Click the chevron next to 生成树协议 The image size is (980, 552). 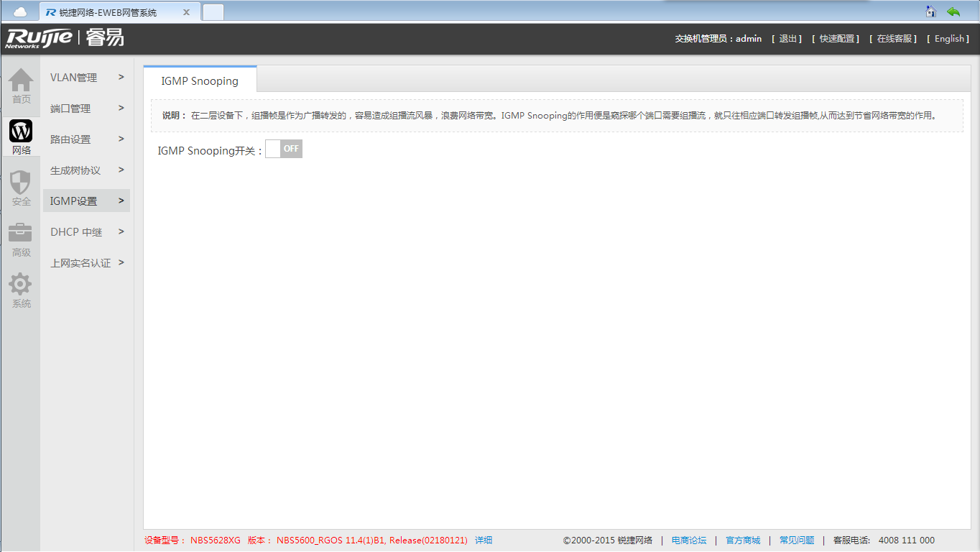(121, 170)
